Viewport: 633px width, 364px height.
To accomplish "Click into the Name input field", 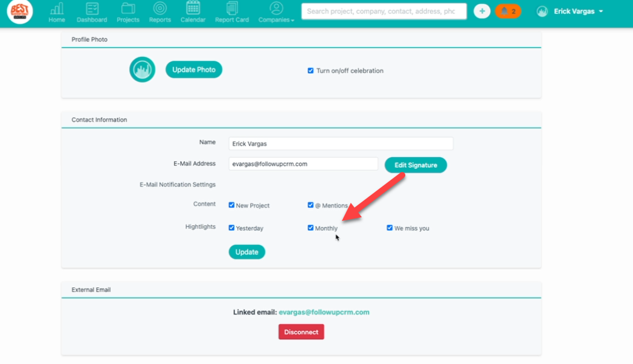I will point(341,144).
